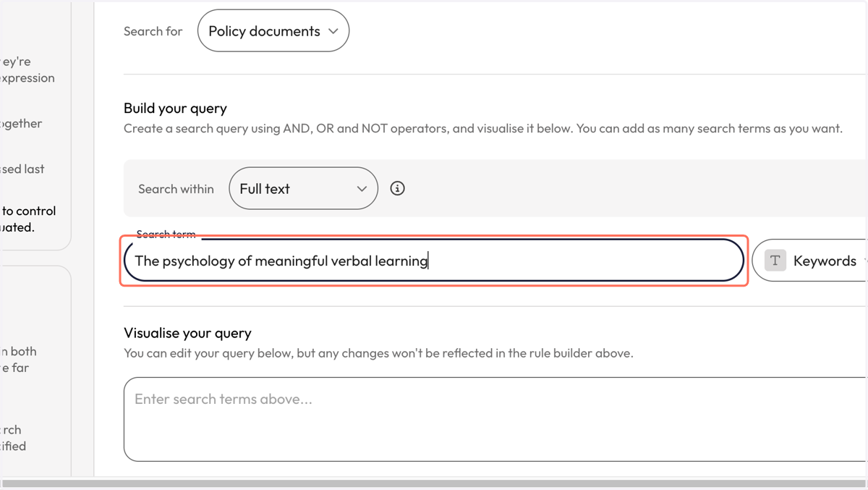This screenshot has height=490, width=868.
Task: Click the 'Visualise your query' heading
Action: 187,333
